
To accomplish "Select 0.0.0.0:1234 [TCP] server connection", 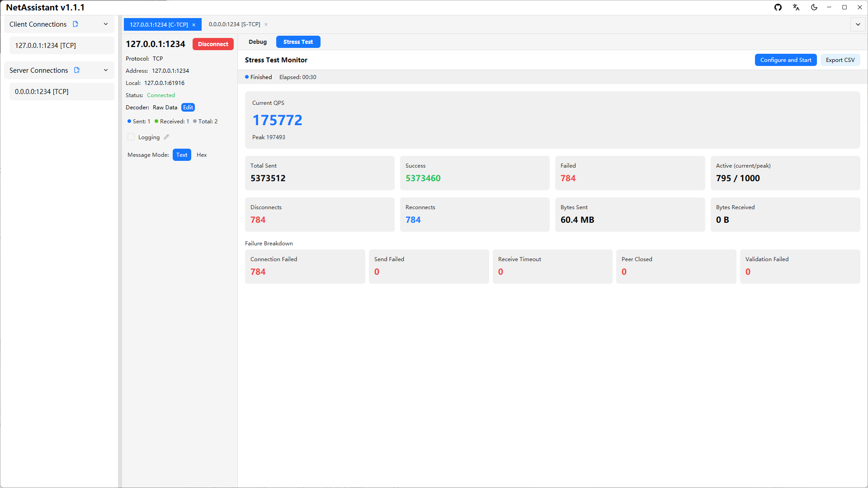I will point(62,92).
